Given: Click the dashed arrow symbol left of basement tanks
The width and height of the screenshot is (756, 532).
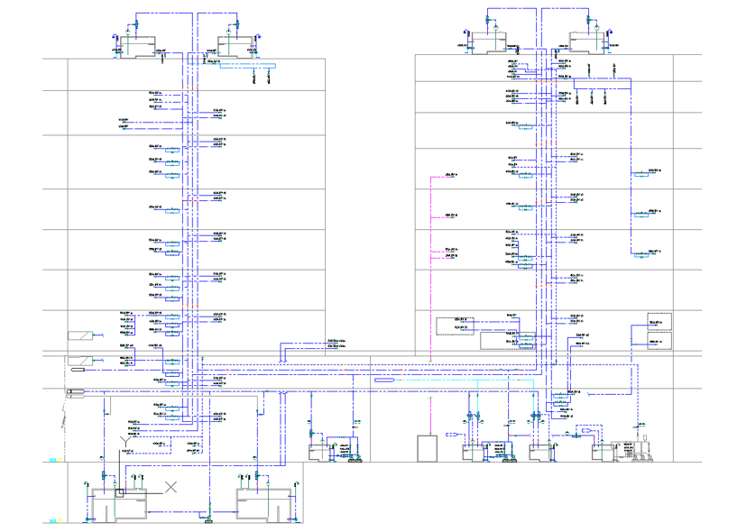Looking at the screenshot, I should [x=453, y=435].
